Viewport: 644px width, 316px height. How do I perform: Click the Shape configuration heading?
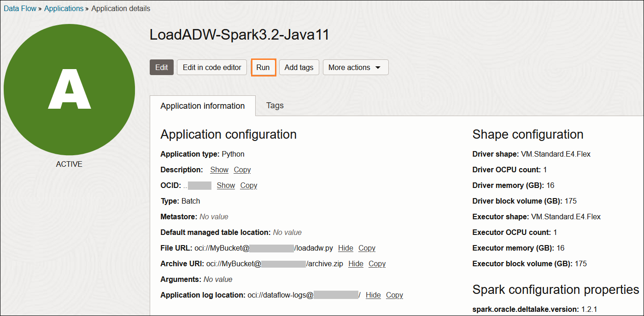[528, 135]
